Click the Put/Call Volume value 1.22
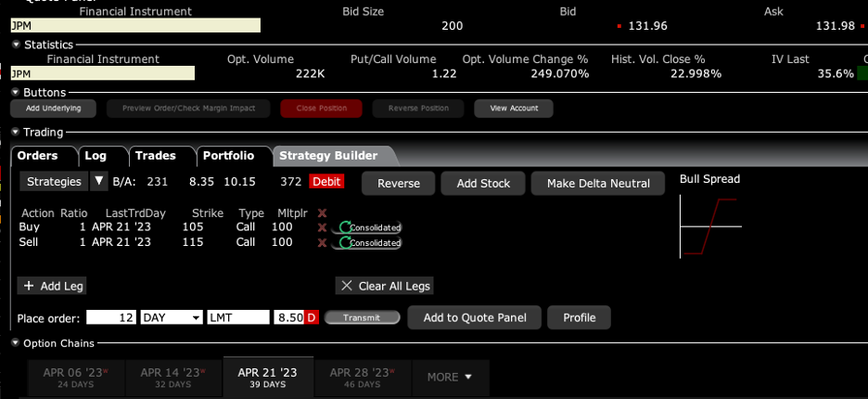The height and width of the screenshot is (399, 868). [444, 73]
